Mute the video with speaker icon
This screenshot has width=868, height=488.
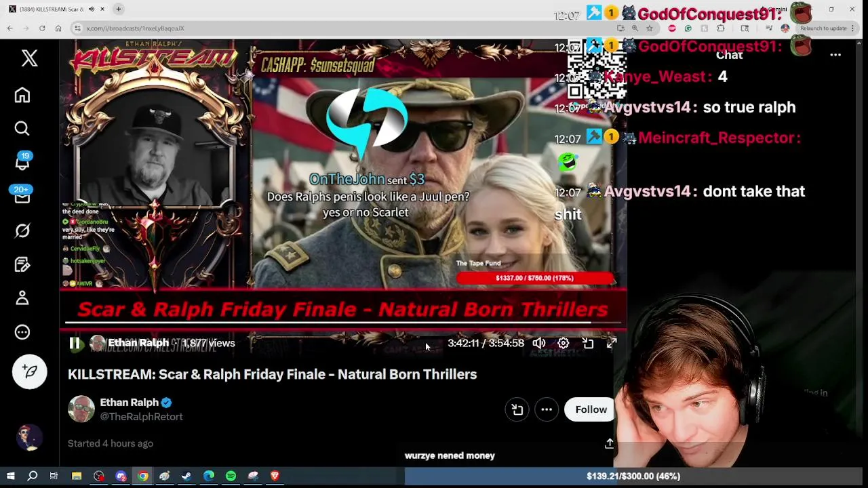coord(539,343)
